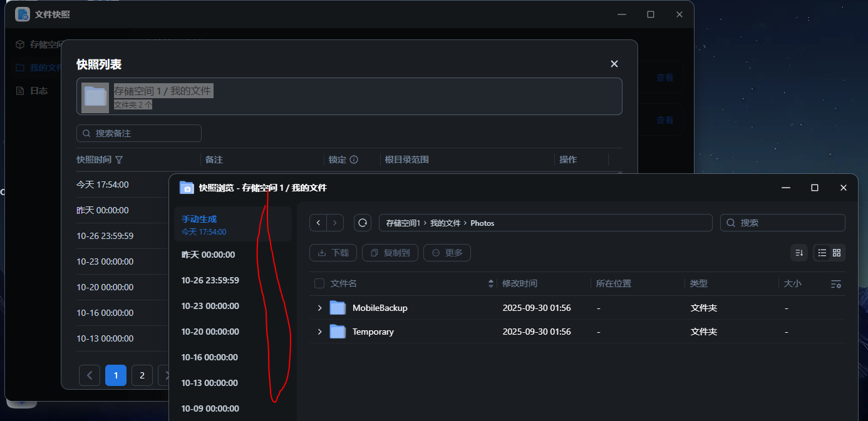This screenshot has width=868, height=421.
Task: Click the 备注 column header in 快照列表
Action: pyautogui.click(x=214, y=160)
